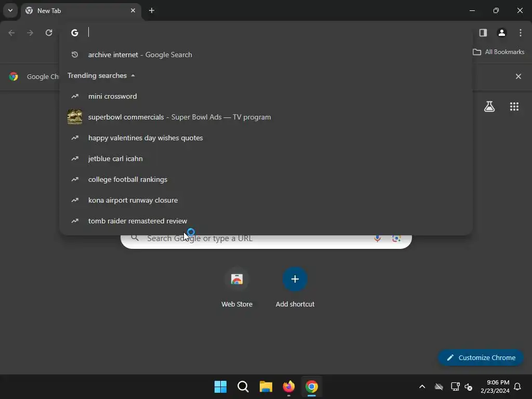The width and height of the screenshot is (532, 399).
Task: Select 'tomb raider remastered review' suggestion
Action: click(265, 221)
